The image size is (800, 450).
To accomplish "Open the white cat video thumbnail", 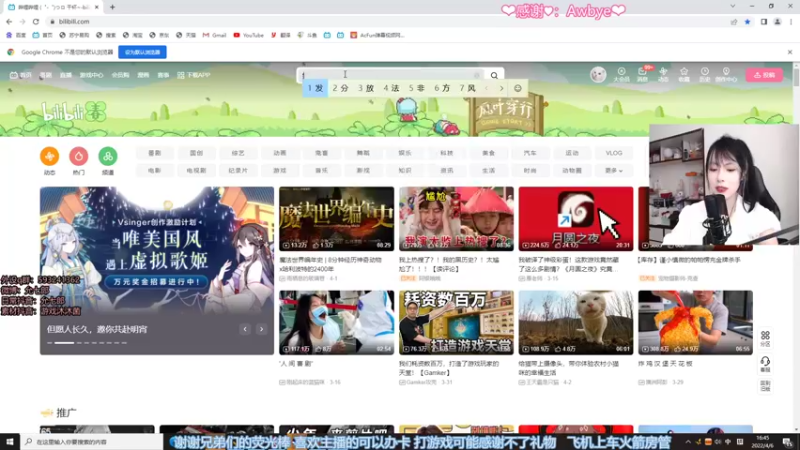I will [x=576, y=322].
